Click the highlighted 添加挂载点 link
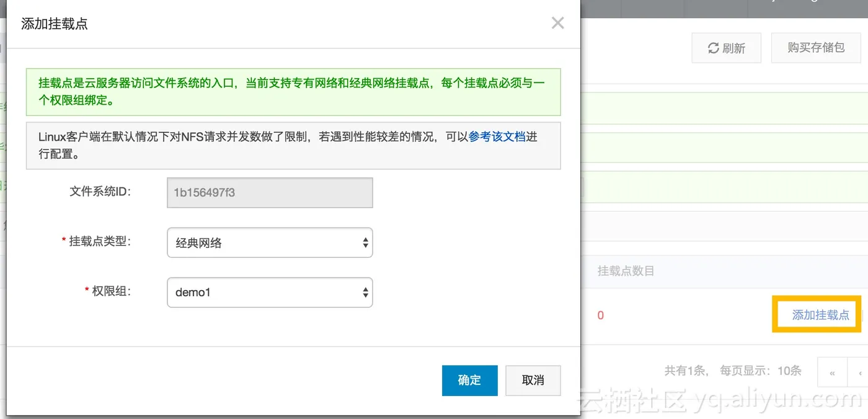868x419 pixels. [x=820, y=315]
